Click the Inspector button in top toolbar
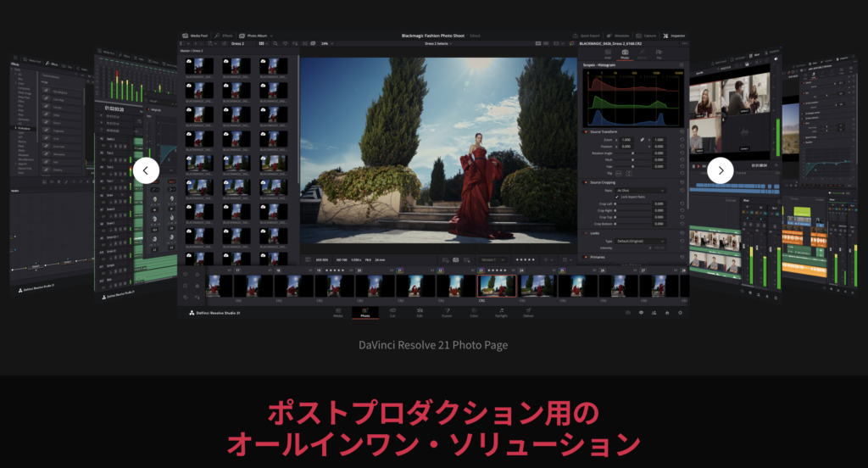Image resolution: width=868 pixels, height=468 pixels. 674,36
